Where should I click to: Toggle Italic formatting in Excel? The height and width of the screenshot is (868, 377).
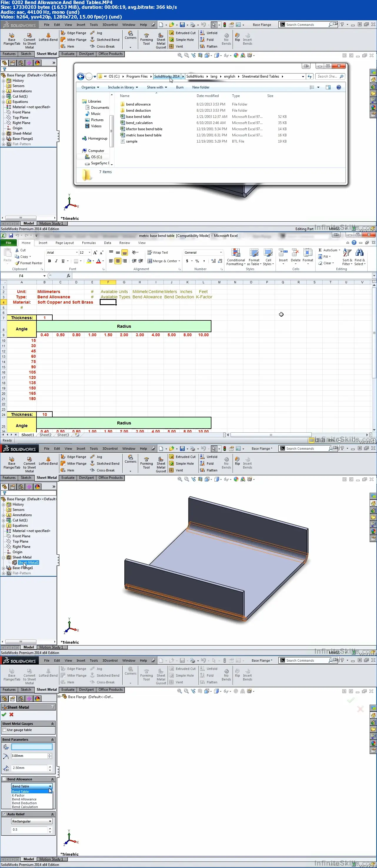tap(56, 261)
